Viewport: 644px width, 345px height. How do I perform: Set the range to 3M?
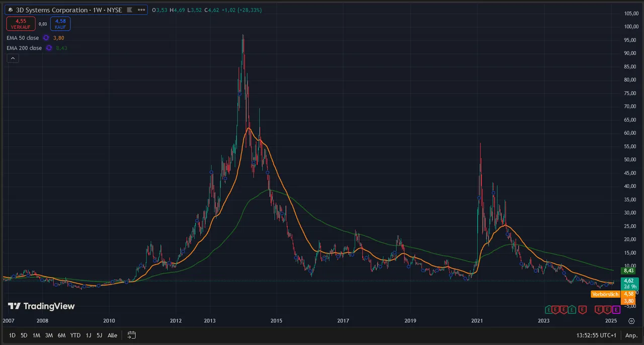click(x=49, y=335)
